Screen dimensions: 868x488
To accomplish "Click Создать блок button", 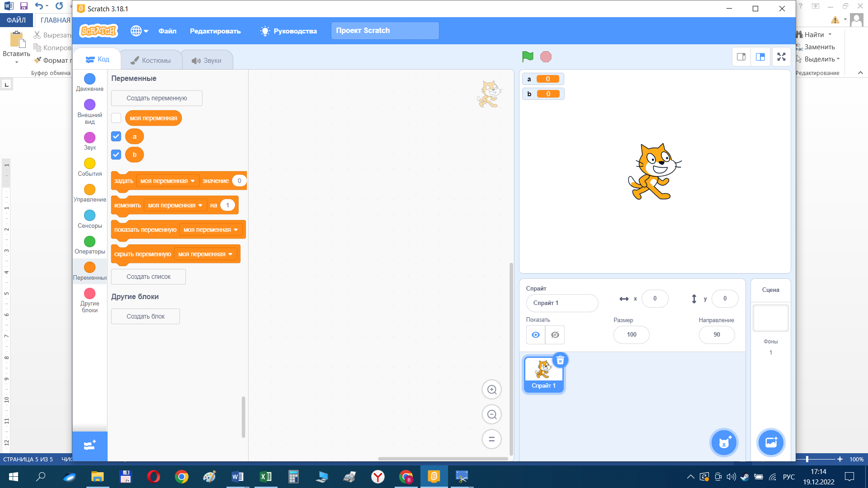I will [146, 316].
